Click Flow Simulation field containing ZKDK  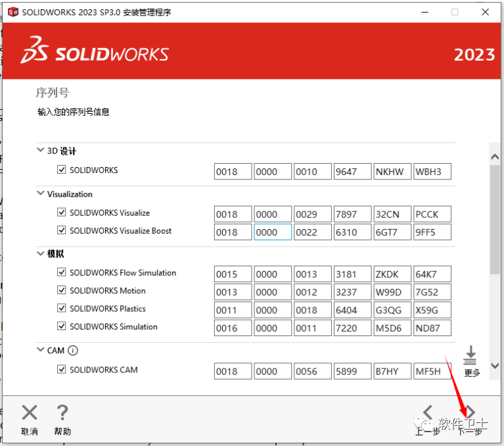[x=392, y=274]
